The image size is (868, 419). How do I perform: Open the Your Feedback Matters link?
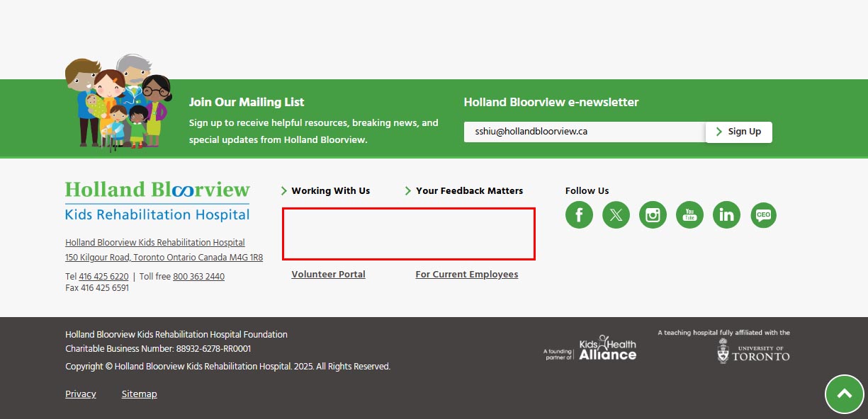pyautogui.click(x=469, y=191)
